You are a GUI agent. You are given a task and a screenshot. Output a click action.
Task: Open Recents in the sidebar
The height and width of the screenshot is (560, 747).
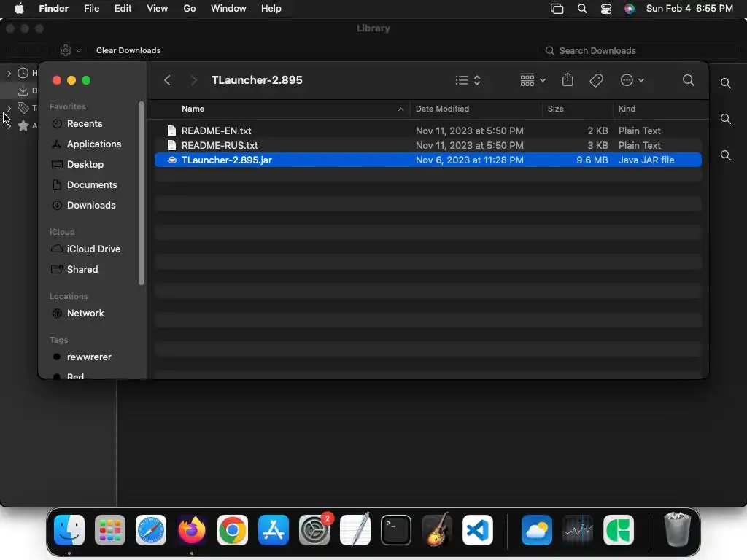[85, 123]
